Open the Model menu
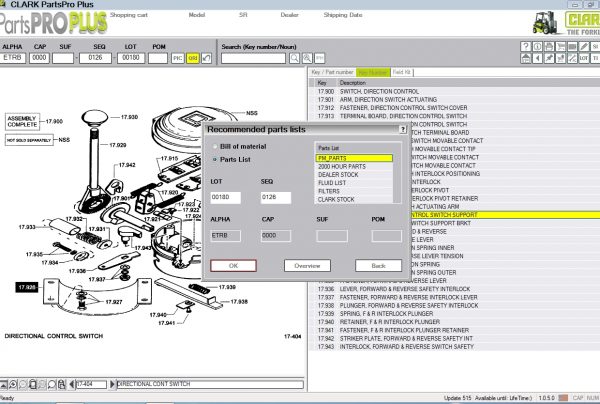This screenshot has height=404, width=600. click(197, 15)
